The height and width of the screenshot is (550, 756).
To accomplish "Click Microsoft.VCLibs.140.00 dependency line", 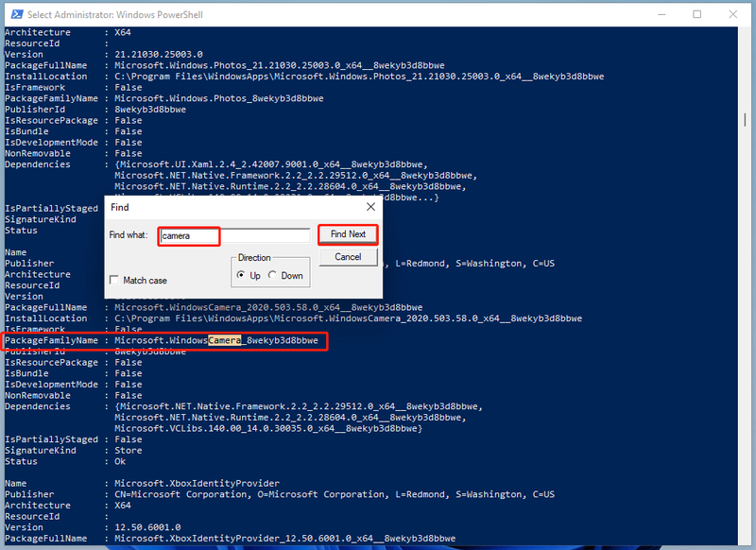I will pos(268,428).
